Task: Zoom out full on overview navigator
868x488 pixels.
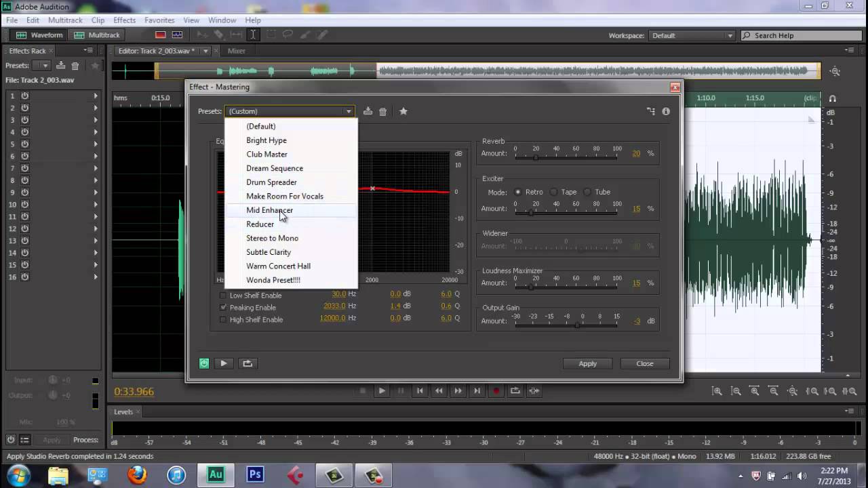Action: pos(835,71)
